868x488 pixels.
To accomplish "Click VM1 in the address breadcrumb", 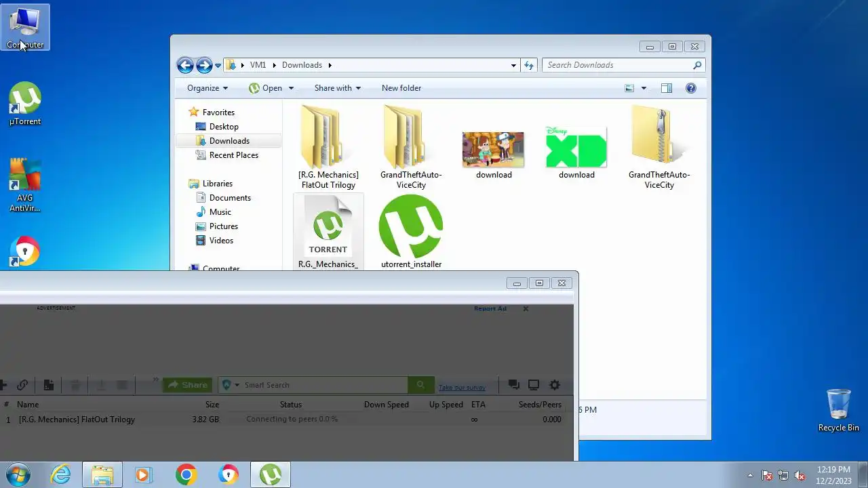I will click(258, 65).
